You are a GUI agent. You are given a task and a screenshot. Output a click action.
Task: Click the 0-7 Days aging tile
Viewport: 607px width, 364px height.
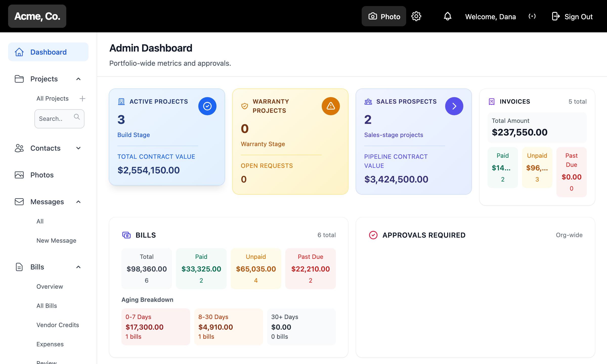156,327
